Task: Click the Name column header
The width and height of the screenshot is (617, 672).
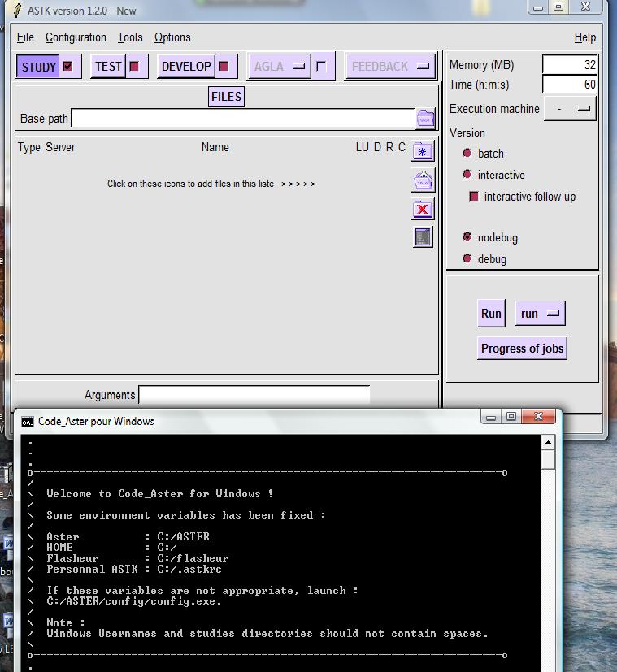Action: tap(215, 147)
